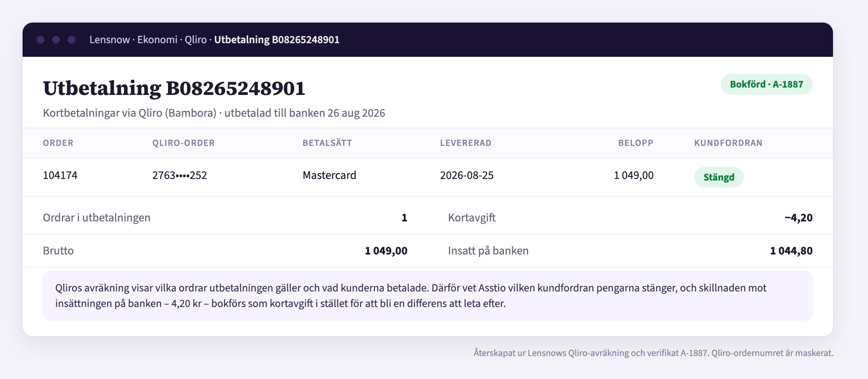Click the Kortavgift label
The width and height of the screenshot is (868, 379).
point(472,218)
